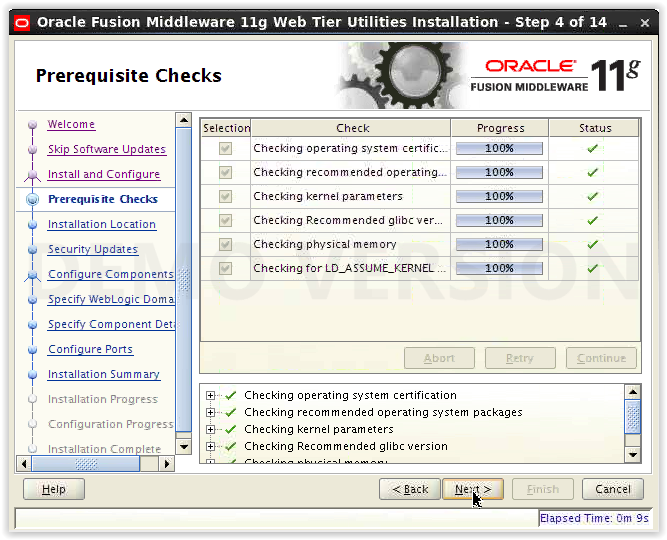Click green checkmark status for kernel parameters row
The height and width of the screenshot is (540, 667).
[x=593, y=196]
